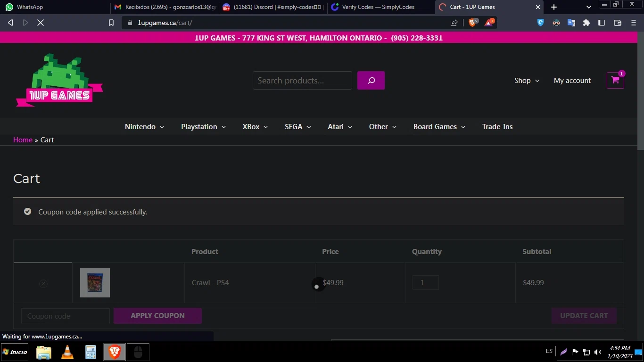Click the UPDATE CART button
Viewport: 644px width, 362px height.
pyautogui.click(x=584, y=316)
